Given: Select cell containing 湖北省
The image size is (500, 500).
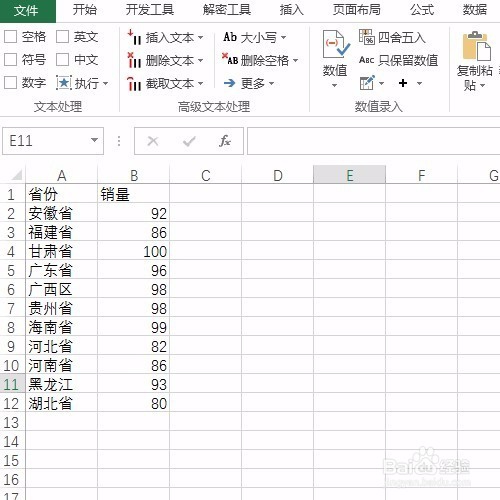Looking at the screenshot, I should tap(61, 403).
